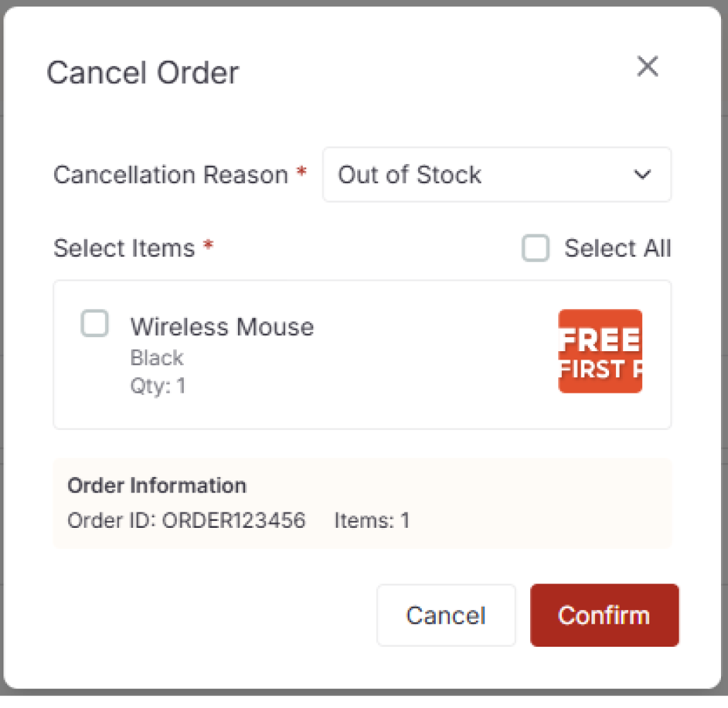Screen dimensions: 728x708
Task: Click the Cancel Order dialog title
Action: click(143, 72)
